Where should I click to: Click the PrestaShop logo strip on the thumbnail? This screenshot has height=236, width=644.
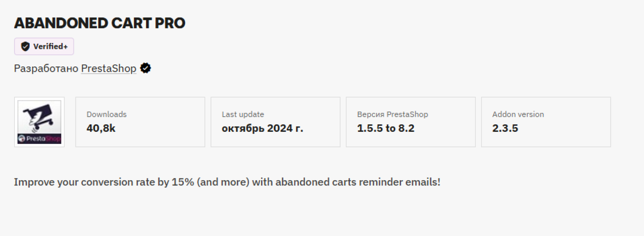(39, 139)
